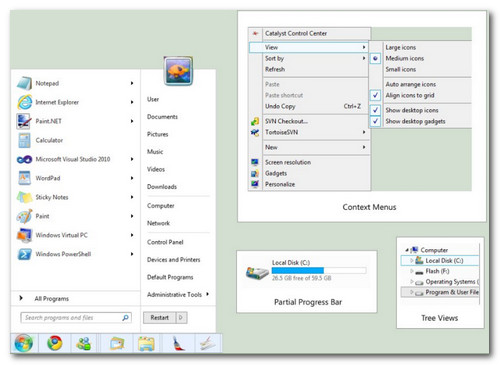Open the Paint icon
The image size is (500, 365).
24,216
